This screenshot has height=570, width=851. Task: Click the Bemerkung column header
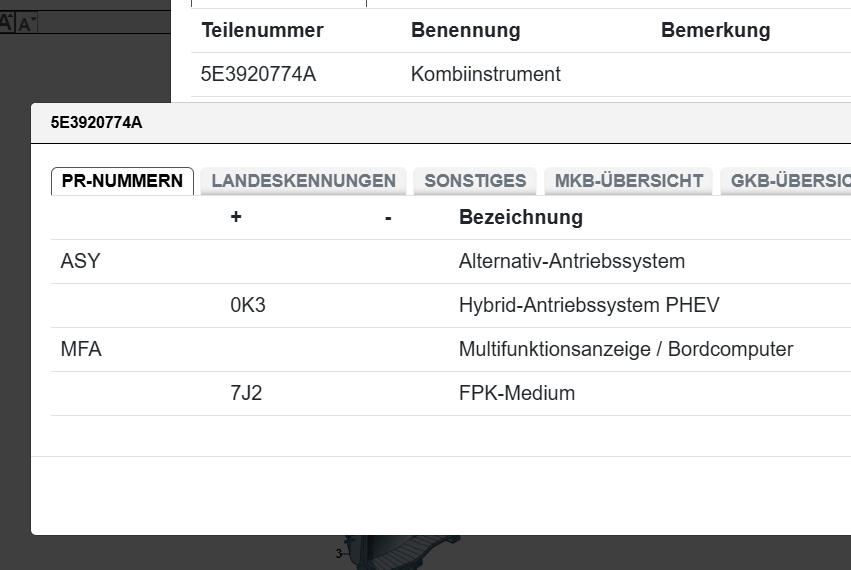(x=715, y=30)
